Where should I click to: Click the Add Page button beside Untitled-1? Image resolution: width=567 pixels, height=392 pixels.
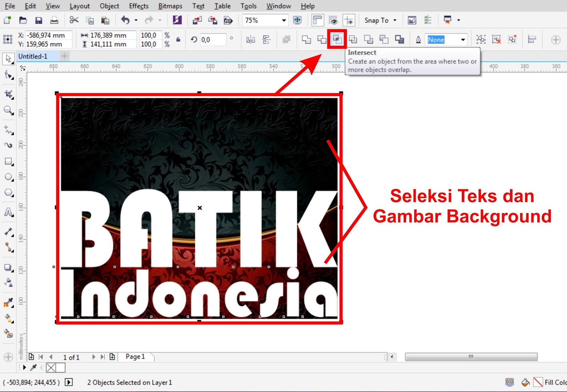(64, 56)
